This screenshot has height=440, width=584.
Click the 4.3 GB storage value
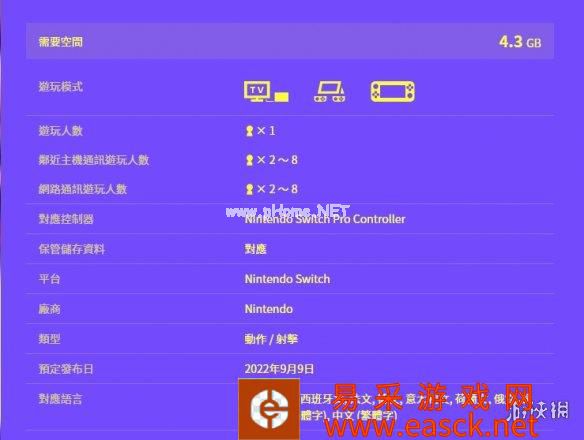point(520,41)
